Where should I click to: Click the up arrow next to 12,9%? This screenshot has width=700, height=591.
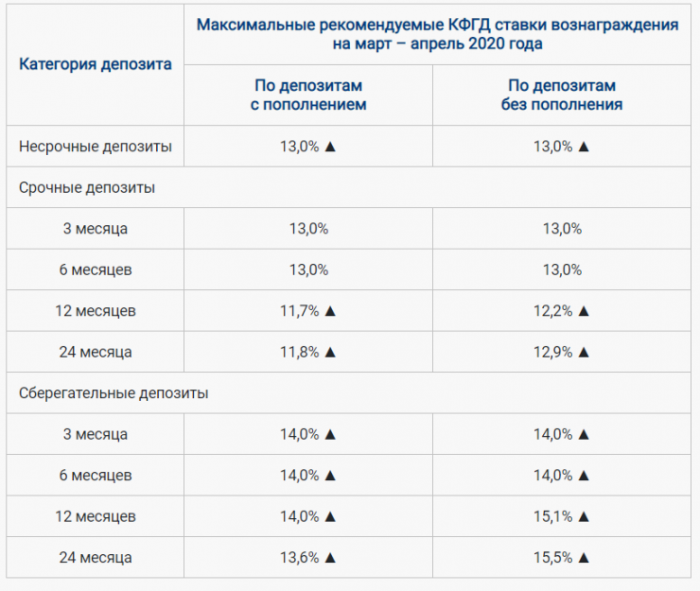click(584, 352)
